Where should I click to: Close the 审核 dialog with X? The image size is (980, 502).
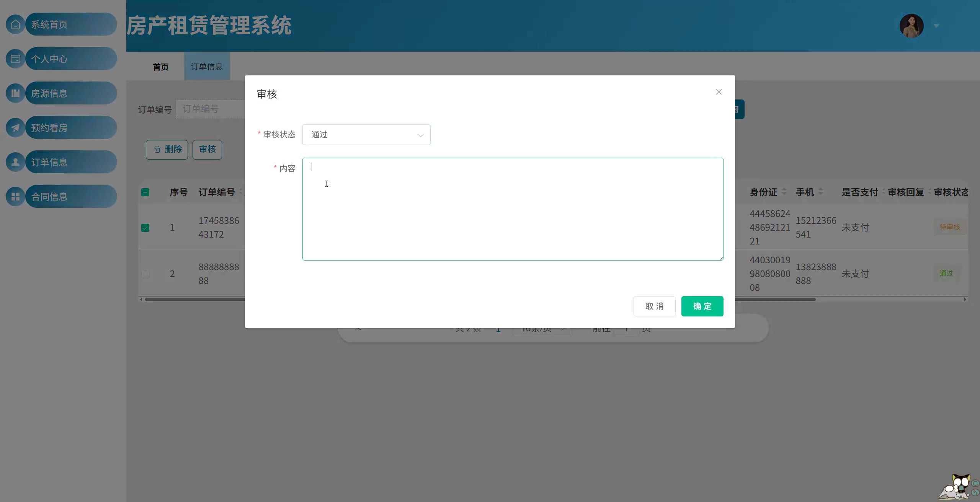click(719, 92)
